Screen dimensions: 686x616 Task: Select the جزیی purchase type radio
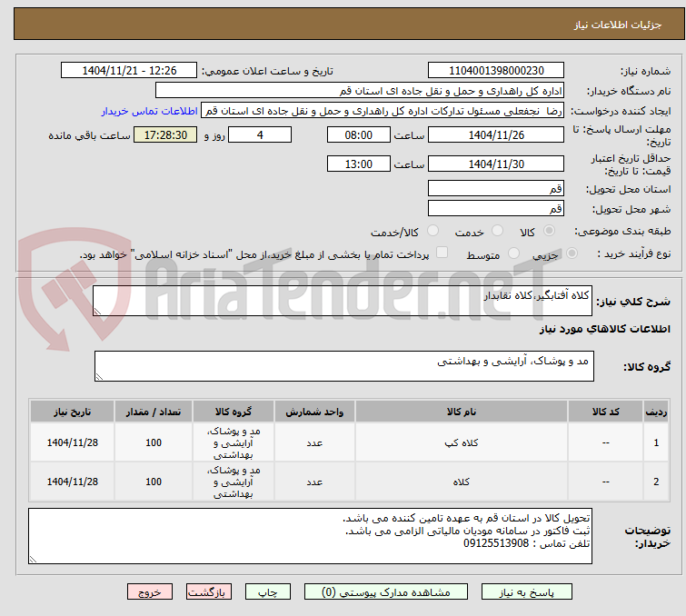(x=572, y=253)
